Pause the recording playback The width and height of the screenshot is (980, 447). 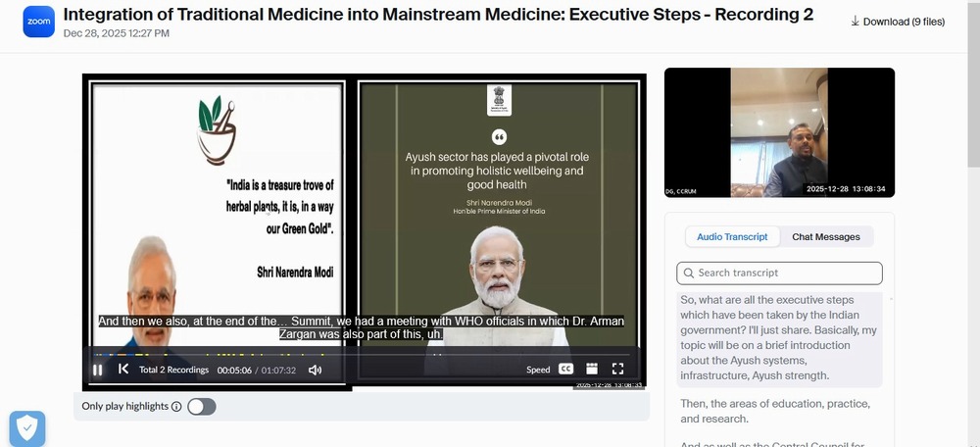(x=97, y=370)
